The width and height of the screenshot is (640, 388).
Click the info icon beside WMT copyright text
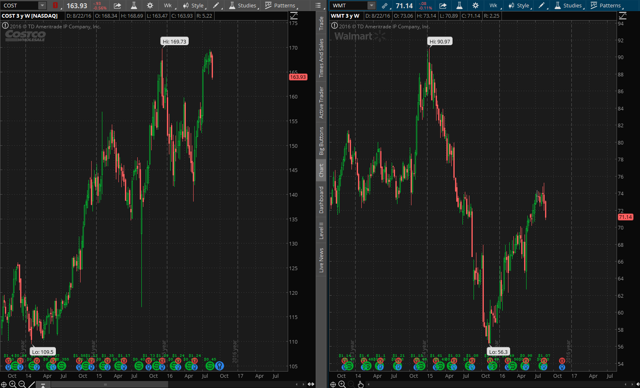pyautogui.click(x=334, y=26)
